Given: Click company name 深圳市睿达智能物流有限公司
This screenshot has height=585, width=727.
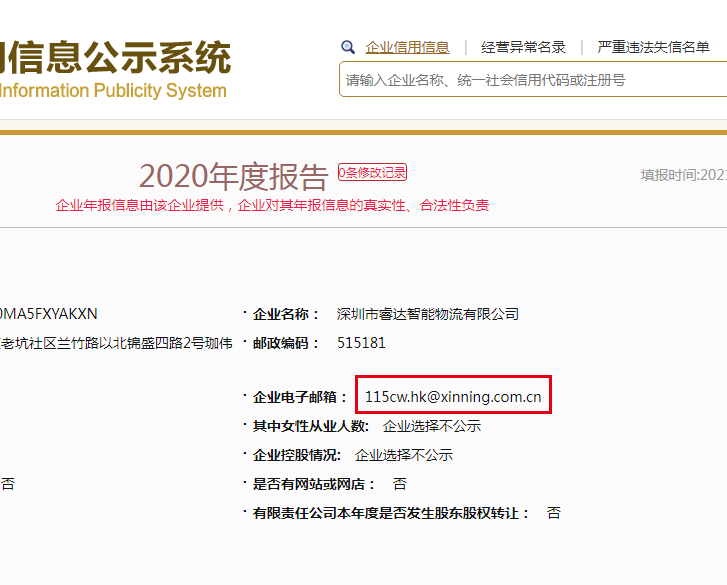Looking at the screenshot, I should [427, 314].
